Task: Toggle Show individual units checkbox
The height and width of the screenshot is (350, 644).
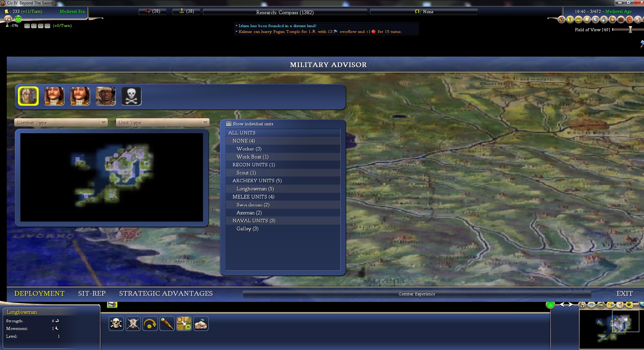Action: click(229, 124)
